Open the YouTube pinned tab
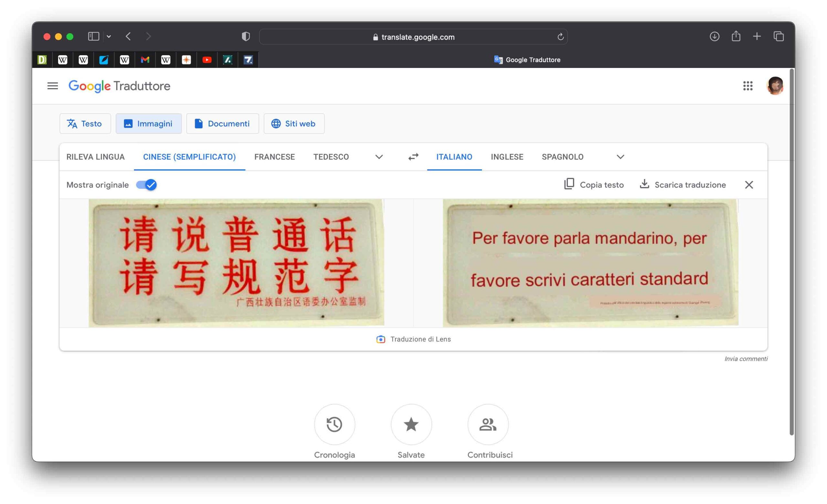Image resolution: width=827 pixels, height=504 pixels. pyautogui.click(x=207, y=60)
